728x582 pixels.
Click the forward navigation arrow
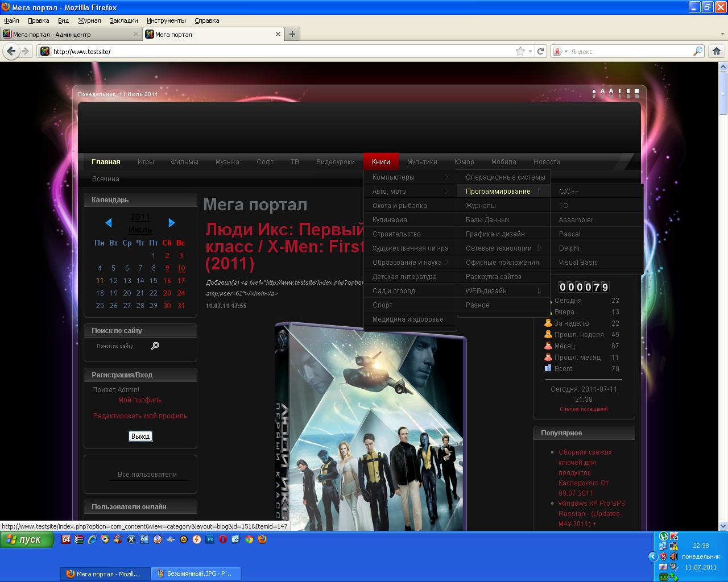coord(25,51)
